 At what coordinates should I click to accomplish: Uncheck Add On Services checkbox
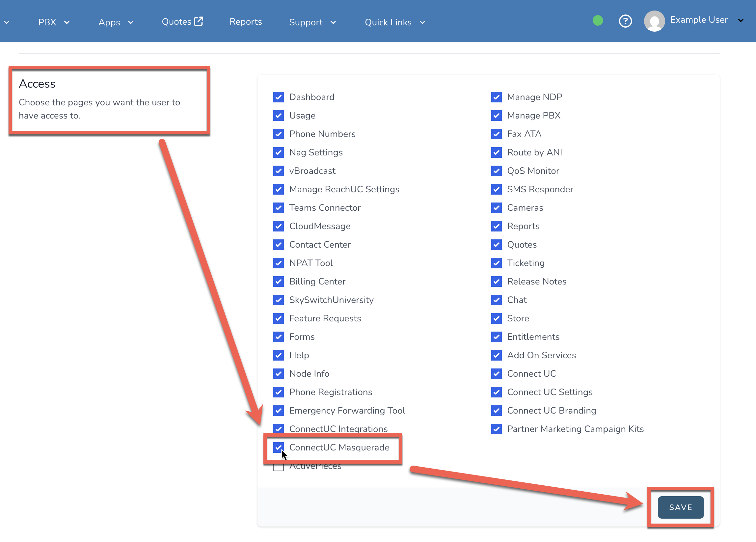pyautogui.click(x=496, y=355)
